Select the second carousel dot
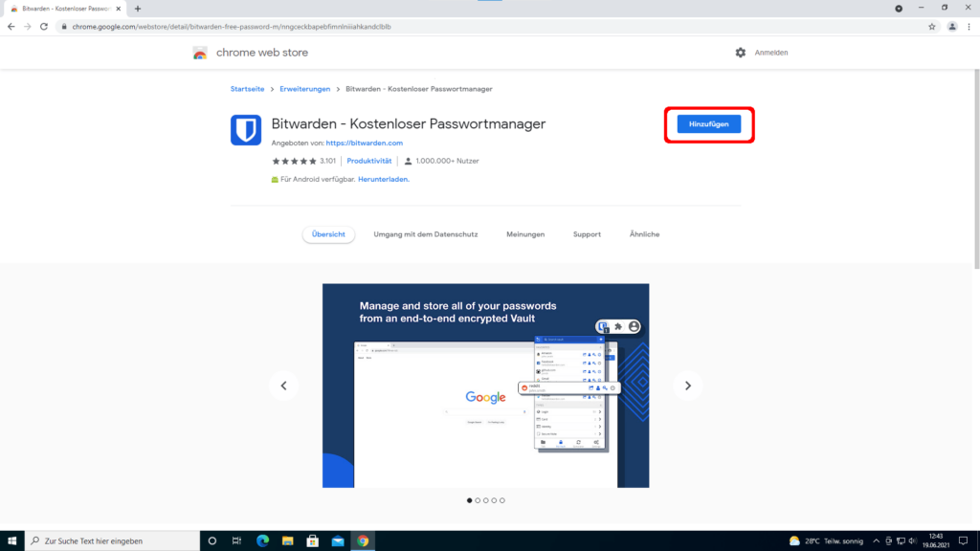Viewport: 980px width, 551px height. point(478,500)
